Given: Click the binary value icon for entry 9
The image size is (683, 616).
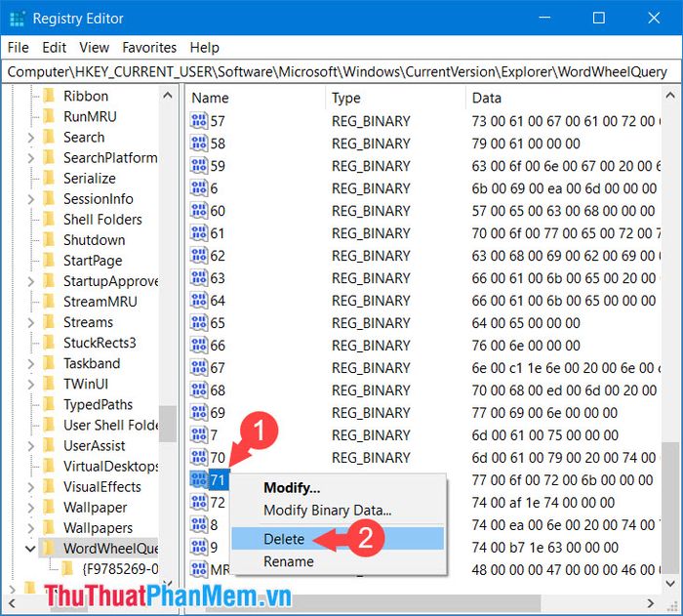Looking at the screenshot, I should (x=199, y=547).
